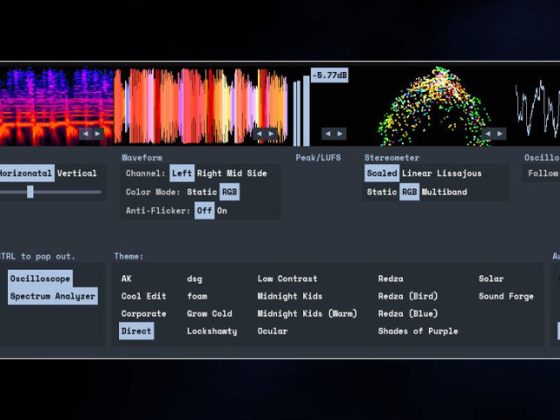Apply the Redza theme

pyautogui.click(x=390, y=279)
